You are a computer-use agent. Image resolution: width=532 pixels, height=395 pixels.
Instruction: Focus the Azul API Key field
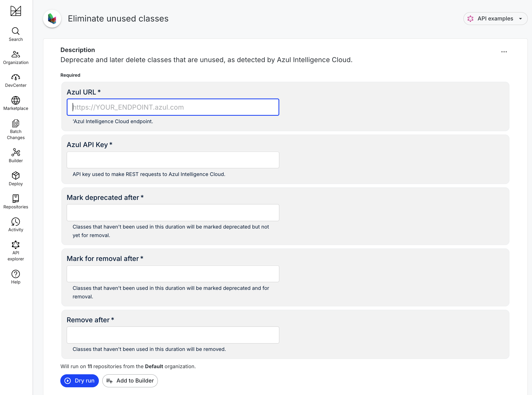[173, 160]
